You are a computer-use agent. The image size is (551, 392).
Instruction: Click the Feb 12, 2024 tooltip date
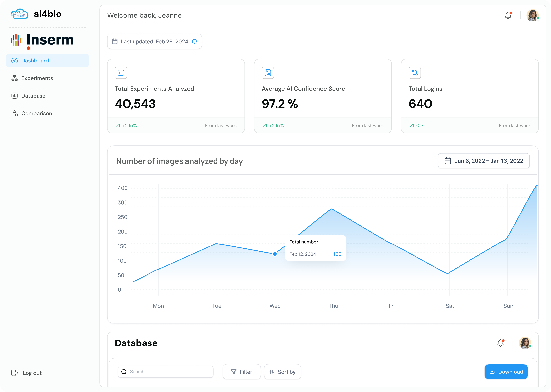pos(303,254)
